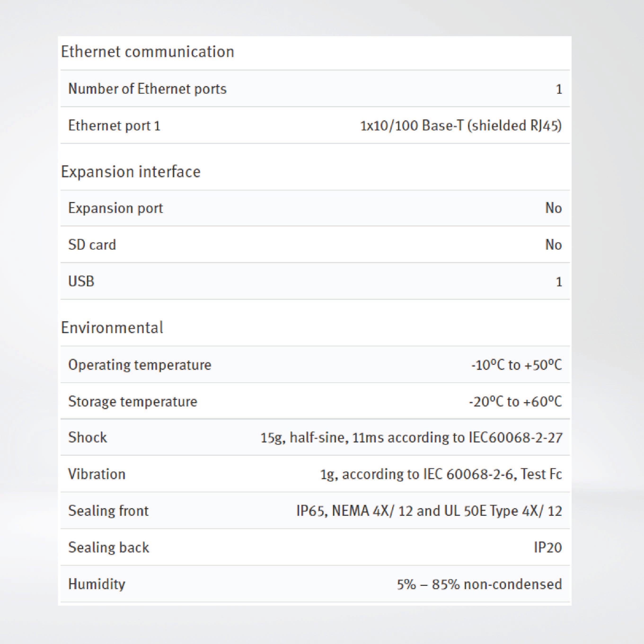Image resolution: width=644 pixels, height=644 pixels.
Task: Select the Expansion port row label
Action: (115, 208)
